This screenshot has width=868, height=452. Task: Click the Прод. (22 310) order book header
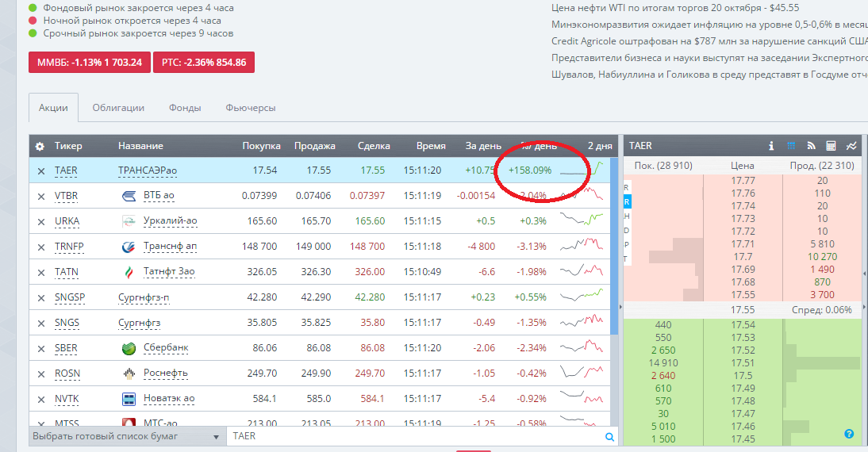tap(821, 166)
